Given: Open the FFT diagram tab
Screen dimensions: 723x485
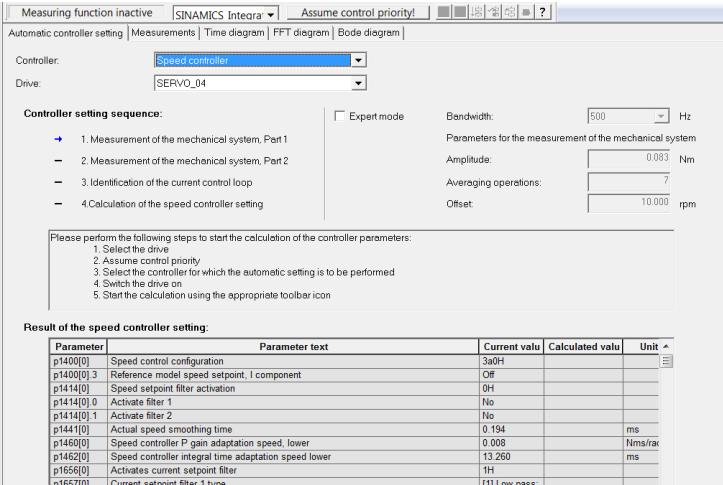Looking at the screenshot, I should point(301,33).
